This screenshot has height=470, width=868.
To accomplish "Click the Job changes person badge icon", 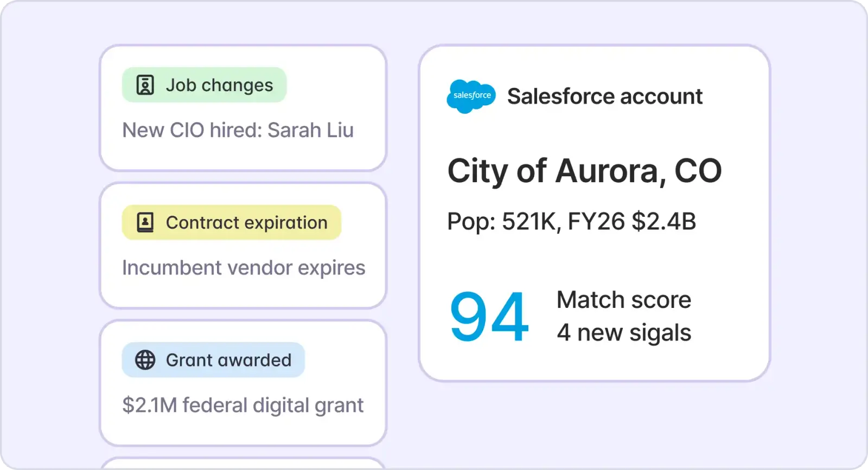I will pos(145,85).
